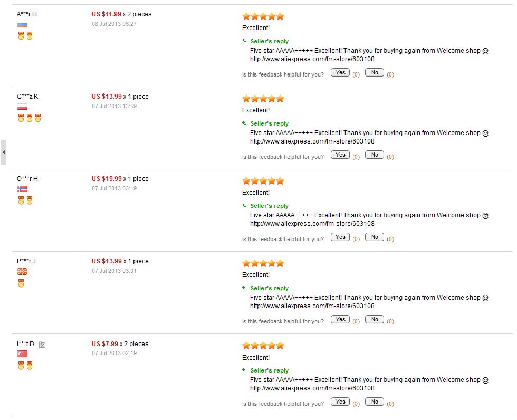Vote No on I***t D.'s feedback
Image resolution: width=517 pixels, height=420 pixels.
click(x=375, y=402)
